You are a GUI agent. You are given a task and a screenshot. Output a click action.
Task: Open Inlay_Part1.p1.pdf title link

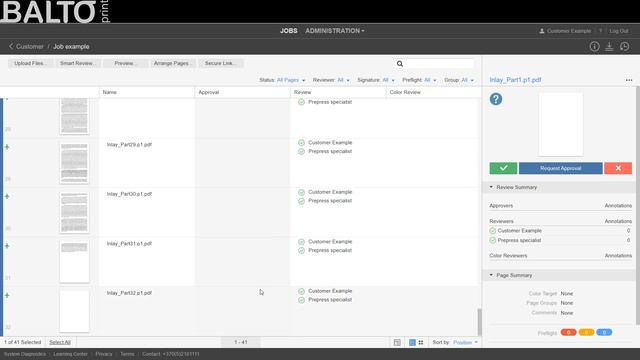pos(515,80)
